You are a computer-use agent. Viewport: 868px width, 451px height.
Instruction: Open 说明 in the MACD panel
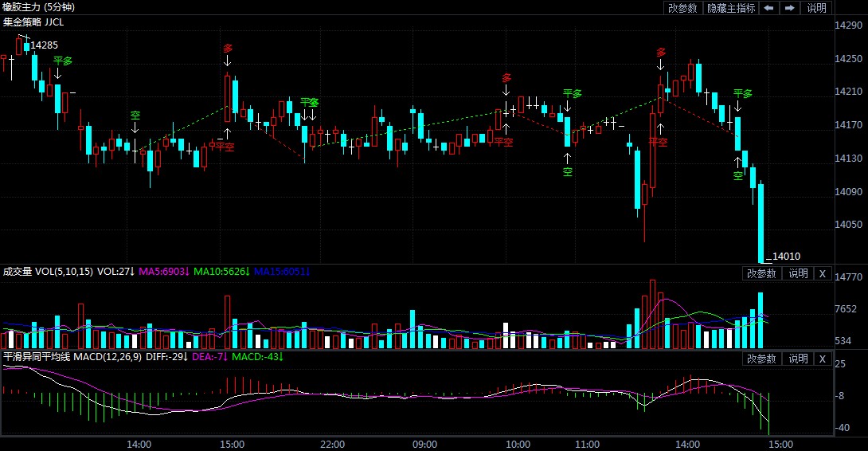[798, 359]
